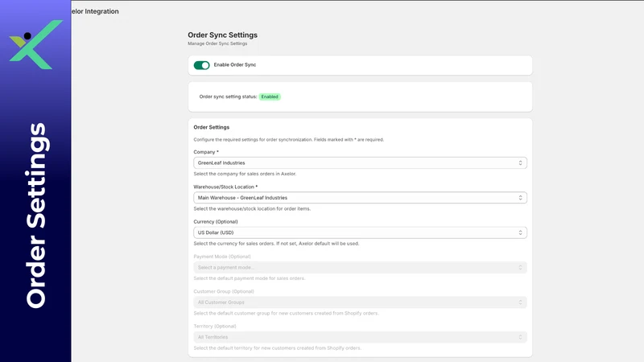Open the Payment Mode dropdown
This screenshot has height=362, width=644.
(x=360, y=268)
